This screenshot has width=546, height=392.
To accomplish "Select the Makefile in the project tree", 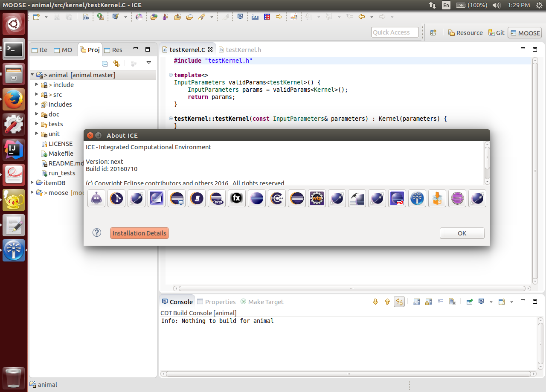I will 61,154.
